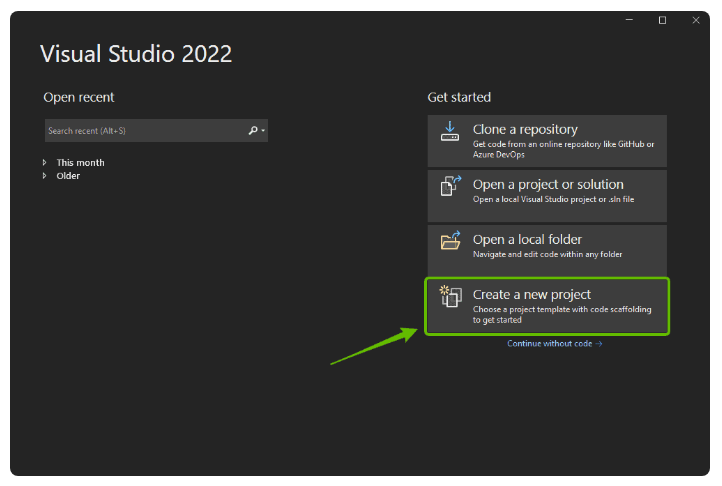Click the Open a project or solution title

[x=548, y=184]
